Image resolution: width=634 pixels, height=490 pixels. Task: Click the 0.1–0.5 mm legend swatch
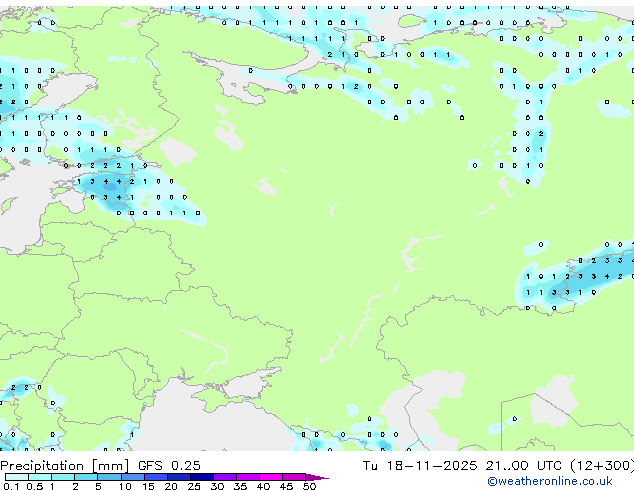pyautogui.click(x=17, y=477)
